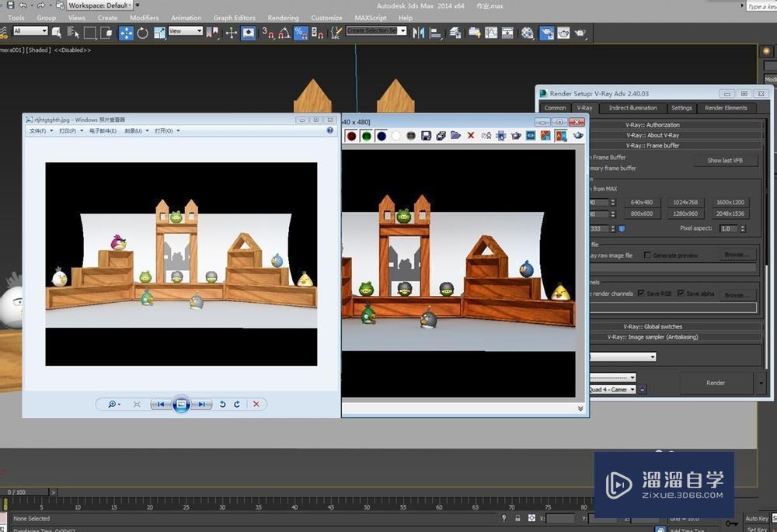Click the Select Object arrow tool

57,33
